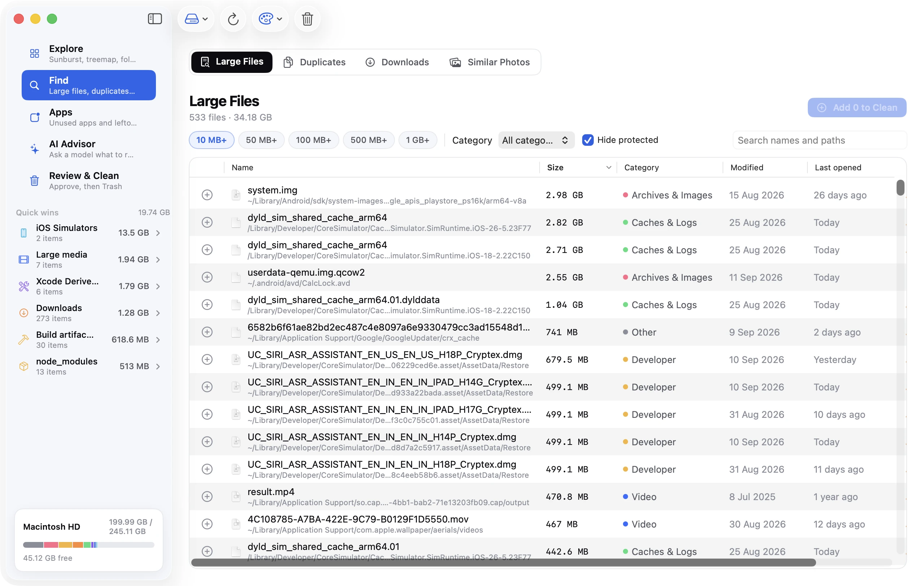Select the Find sidebar item
The height and width of the screenshot is (586, 924).
(x=89, y=85)
